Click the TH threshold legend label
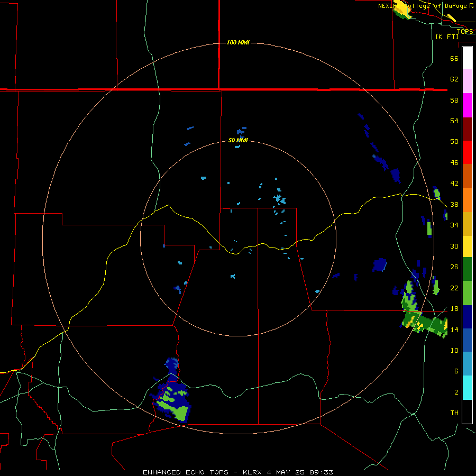Viewport: 476px width, 476px height. 454,413
